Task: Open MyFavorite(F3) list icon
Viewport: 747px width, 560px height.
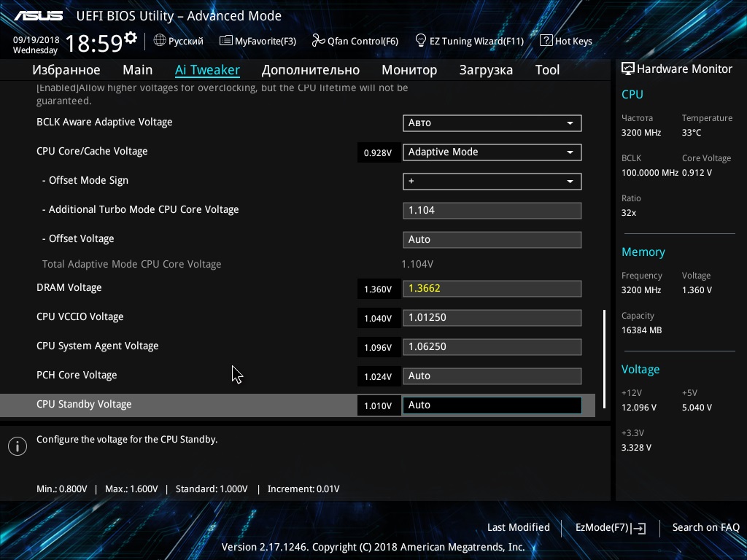Action: point(225,41)
